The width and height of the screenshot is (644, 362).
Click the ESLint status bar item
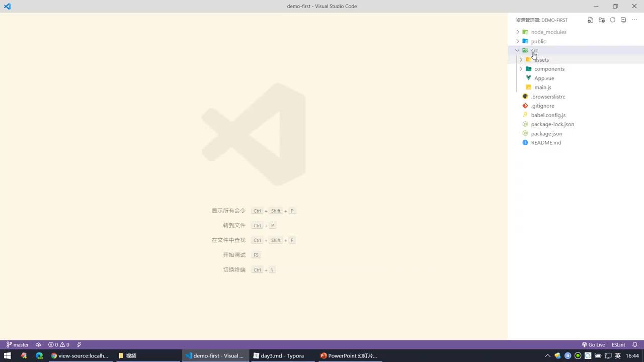point(618,345)
